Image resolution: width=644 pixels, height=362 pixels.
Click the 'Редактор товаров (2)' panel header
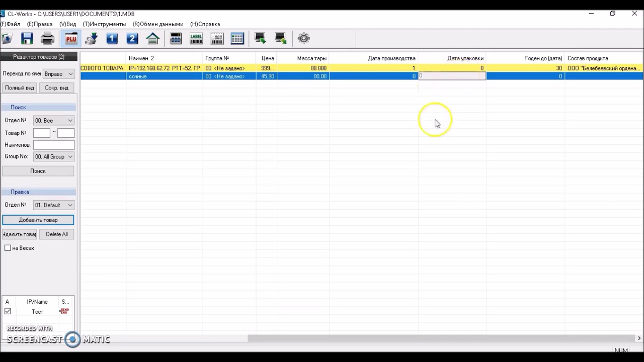point(39,57)
